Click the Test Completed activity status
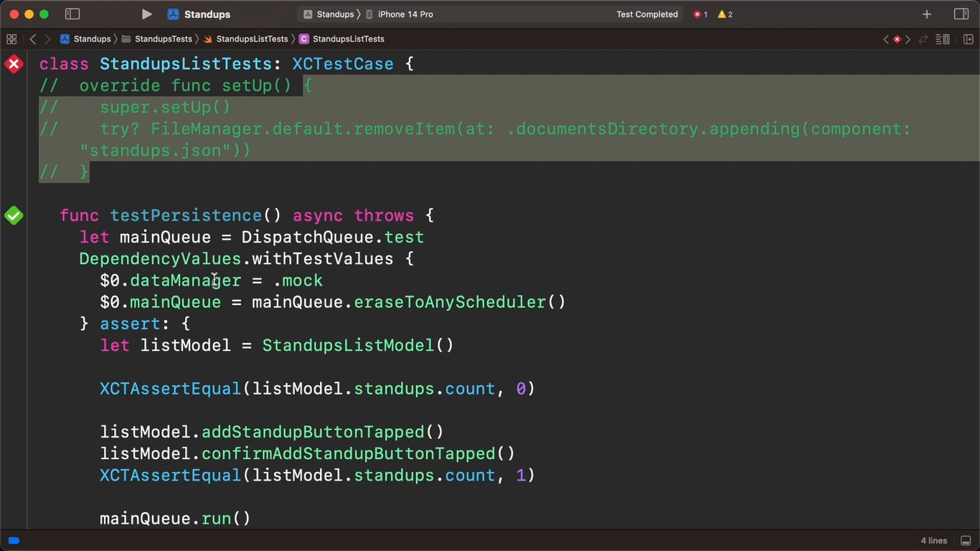 pyautogui.click(x=646, y=14)
